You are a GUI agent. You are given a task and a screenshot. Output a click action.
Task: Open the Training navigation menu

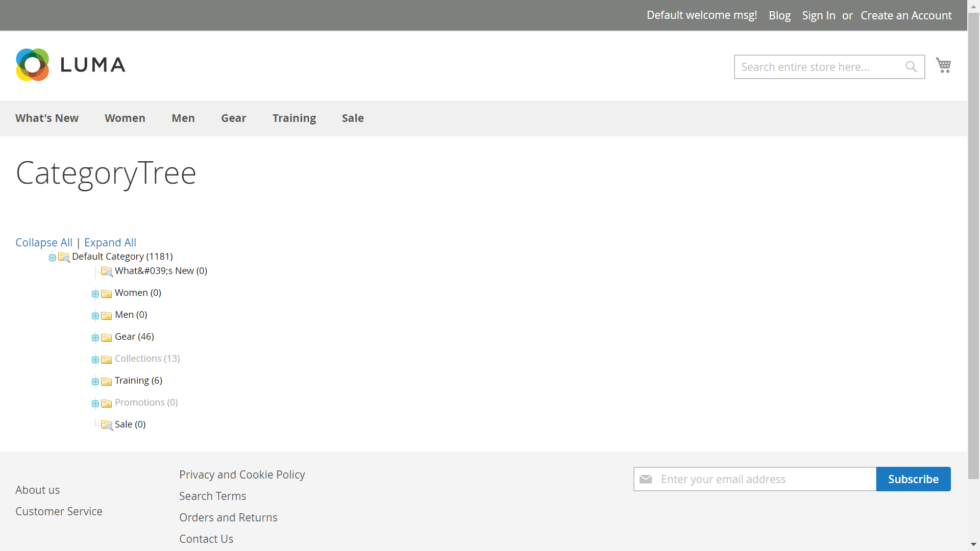click(x=293, y=118)
